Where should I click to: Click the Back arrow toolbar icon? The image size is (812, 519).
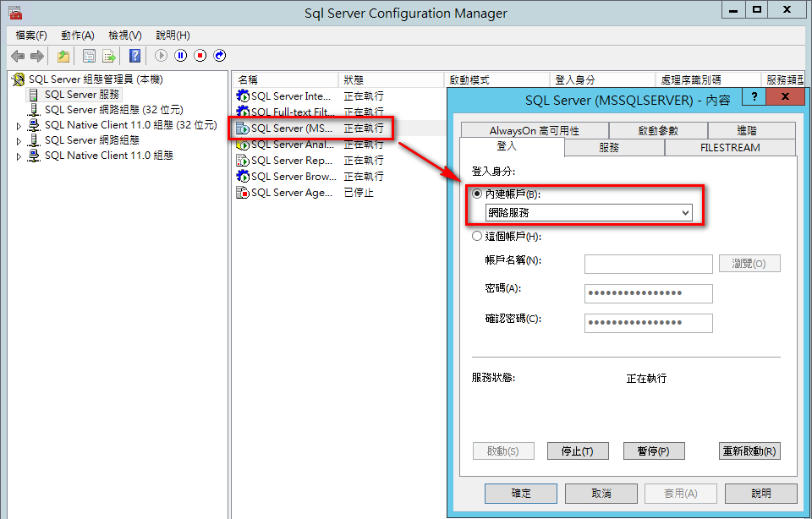point(18,56)
